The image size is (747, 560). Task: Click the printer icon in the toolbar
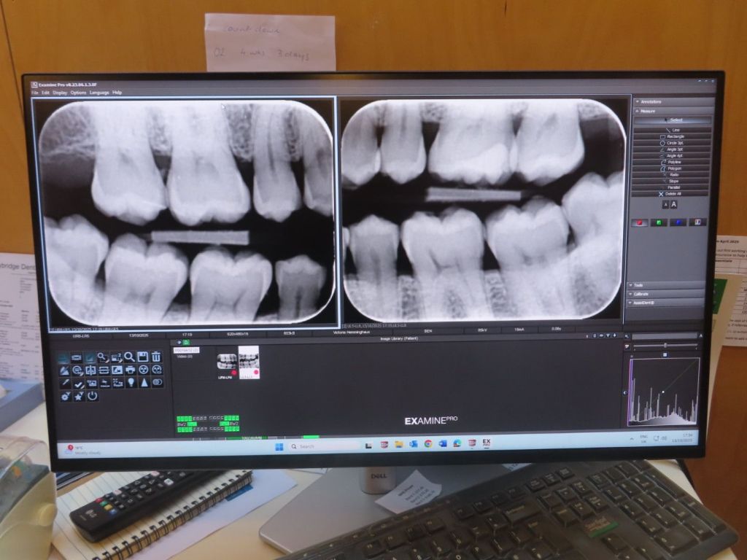click(130, 370)
